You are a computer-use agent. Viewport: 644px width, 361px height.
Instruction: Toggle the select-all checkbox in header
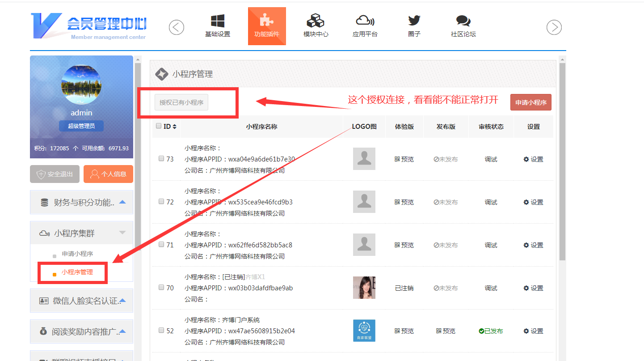coord(159,126)
